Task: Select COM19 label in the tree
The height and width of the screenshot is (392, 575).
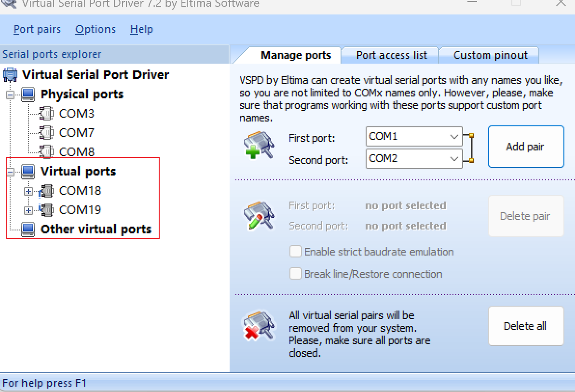Action: pos(80,210)
